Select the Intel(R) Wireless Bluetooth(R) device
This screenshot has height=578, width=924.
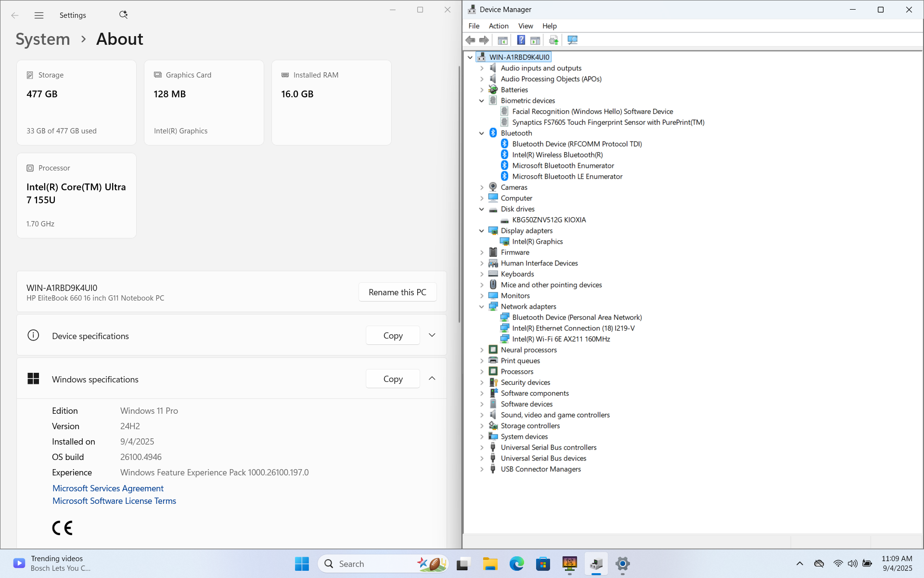tap(557, 155)
